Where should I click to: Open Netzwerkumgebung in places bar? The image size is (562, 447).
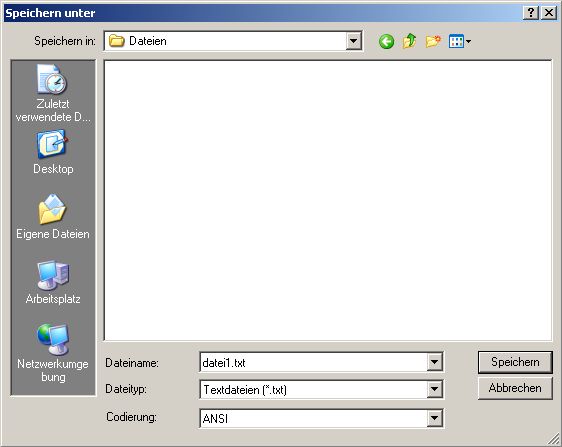pyautogui.click(x=53, y=353)
